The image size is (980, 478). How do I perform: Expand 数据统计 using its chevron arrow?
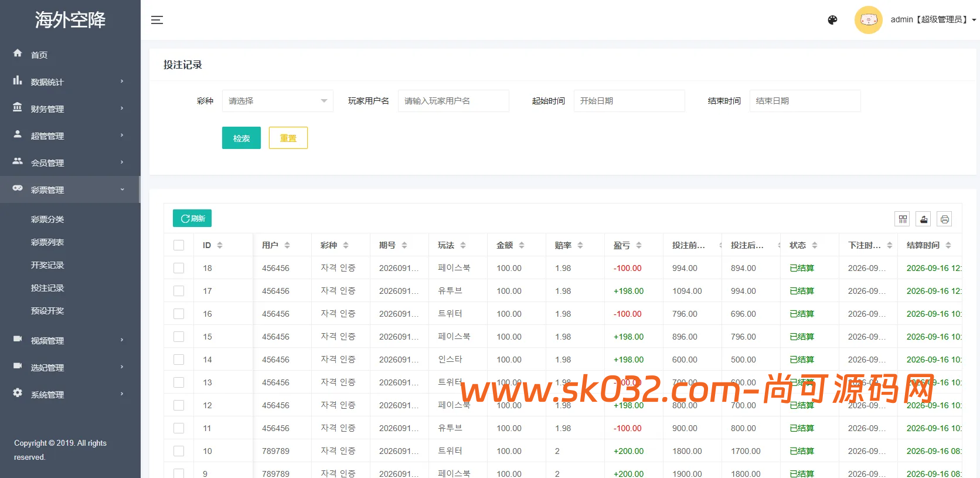(x=122, y=81)
